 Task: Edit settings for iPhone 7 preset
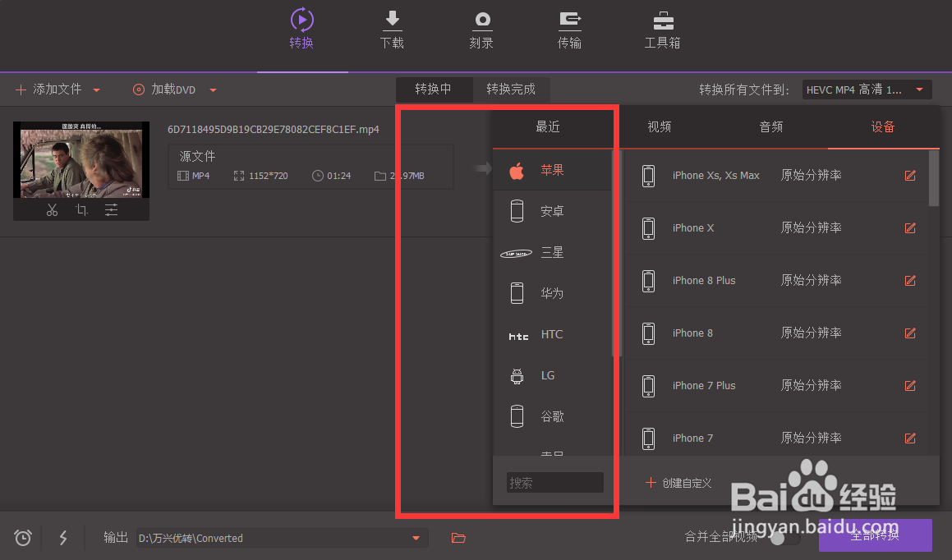[x=910, y=438]
